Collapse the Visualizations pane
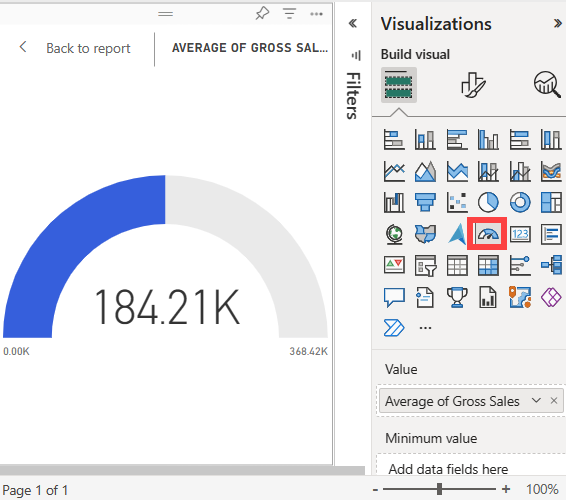 click(558, 23)
